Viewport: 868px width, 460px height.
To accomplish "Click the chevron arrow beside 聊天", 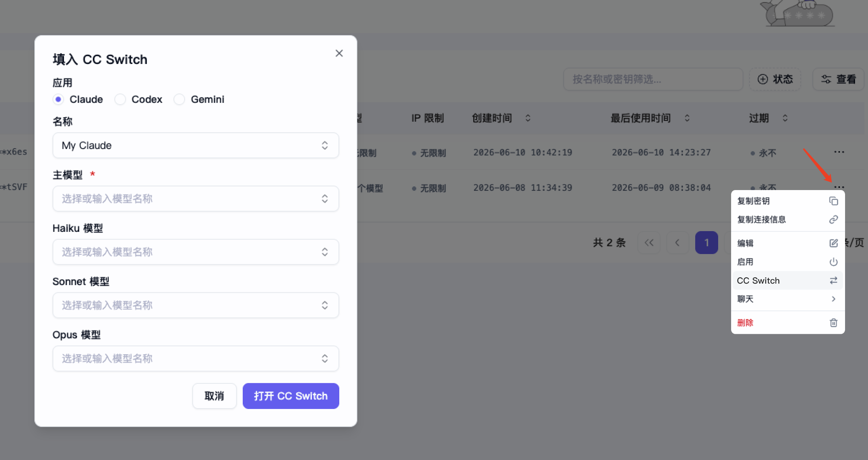I will 833,299.
